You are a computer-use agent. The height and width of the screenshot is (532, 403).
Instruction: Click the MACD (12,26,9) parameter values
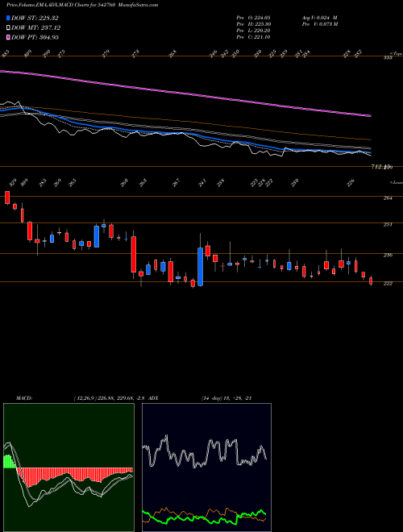click(110, 398)
